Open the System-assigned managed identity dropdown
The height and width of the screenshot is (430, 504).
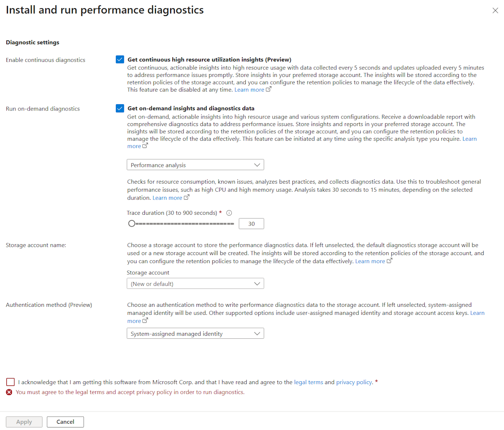point(195,334)
